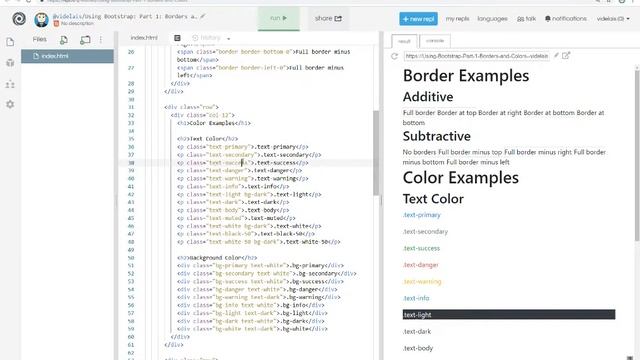
Task: Open notifications
Action: tap(566, 19)
